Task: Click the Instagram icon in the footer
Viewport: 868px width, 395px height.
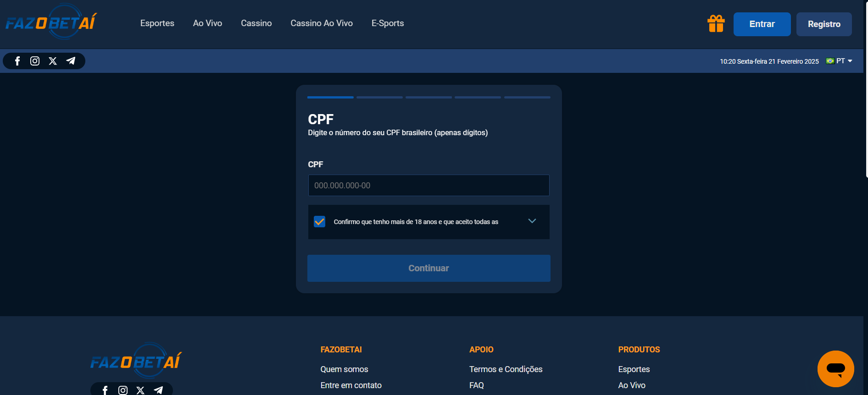Action: point(123,390)
